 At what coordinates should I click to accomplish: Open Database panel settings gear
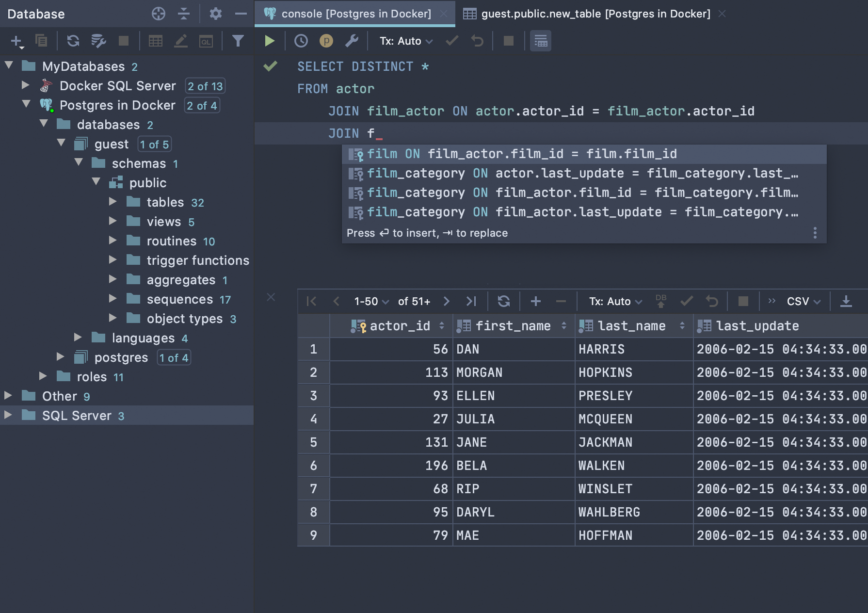click(215, 14)
